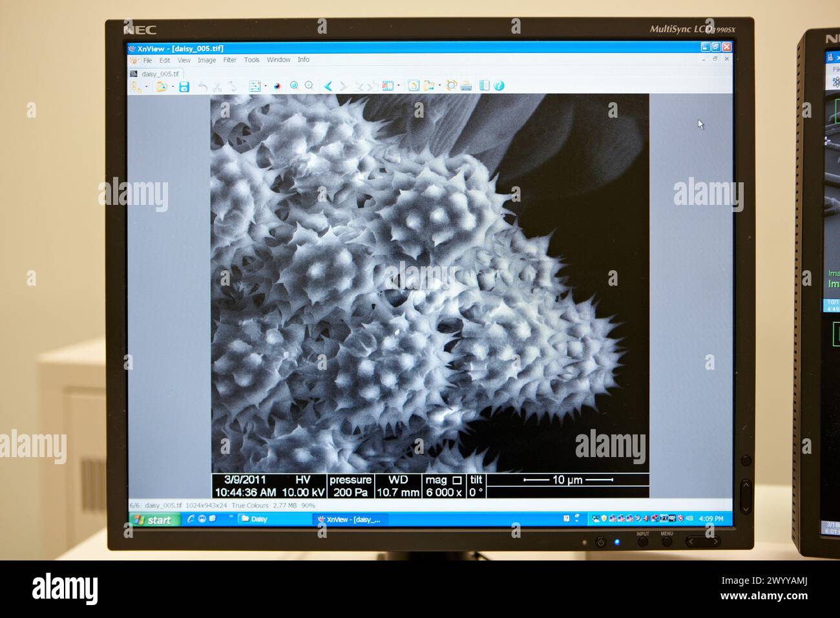Click the Print icon
Screen dimensions: 840x618
point(466,85)
